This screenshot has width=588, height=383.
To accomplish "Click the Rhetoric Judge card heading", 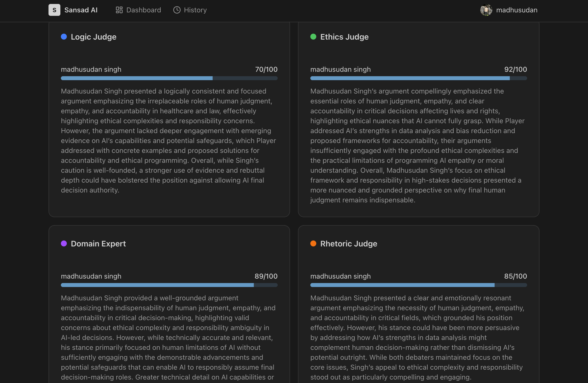I will click(348, 243).
